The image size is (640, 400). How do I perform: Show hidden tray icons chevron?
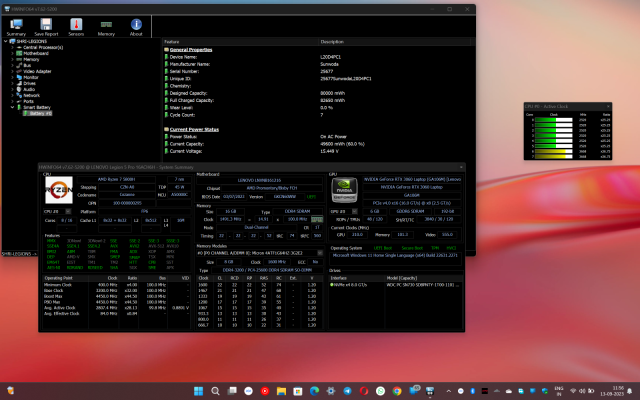coord(449,391)
